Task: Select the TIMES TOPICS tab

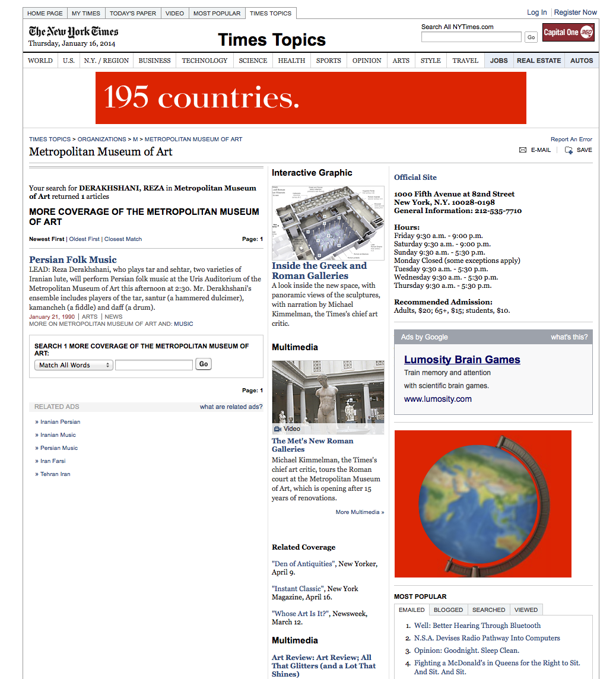Action: tap(271, 14)
